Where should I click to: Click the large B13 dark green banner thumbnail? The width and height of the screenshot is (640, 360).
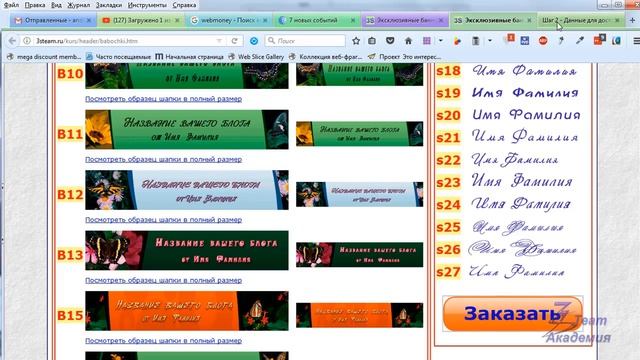187,250
